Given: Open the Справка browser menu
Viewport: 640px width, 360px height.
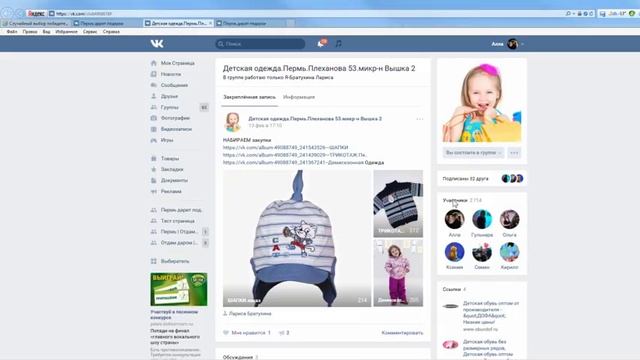Looking at the screenshot, I should [111, 31].
